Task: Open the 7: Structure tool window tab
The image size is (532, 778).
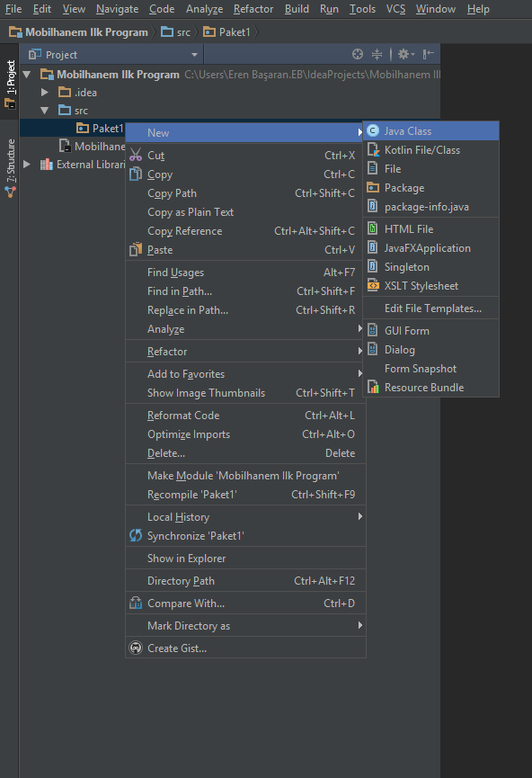Action: (10, 167)
